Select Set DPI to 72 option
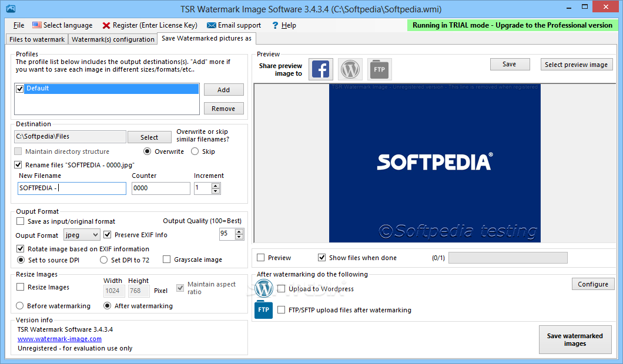The height and width of the screenshot is (364, 623). tap(103, 260)
